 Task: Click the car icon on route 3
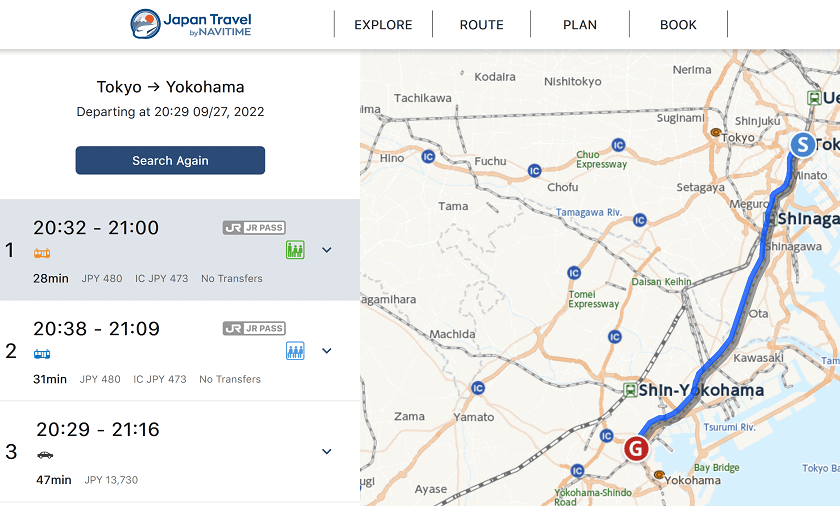(x=45, y=455)
